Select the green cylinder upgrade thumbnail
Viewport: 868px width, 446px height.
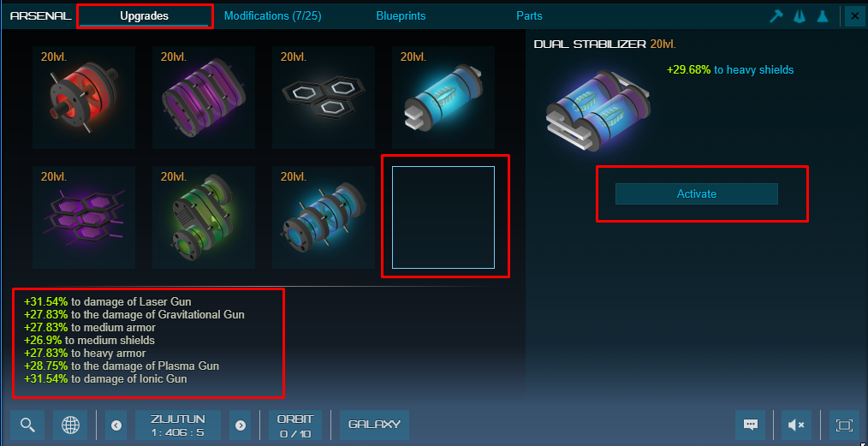click(x=204, y=217)
